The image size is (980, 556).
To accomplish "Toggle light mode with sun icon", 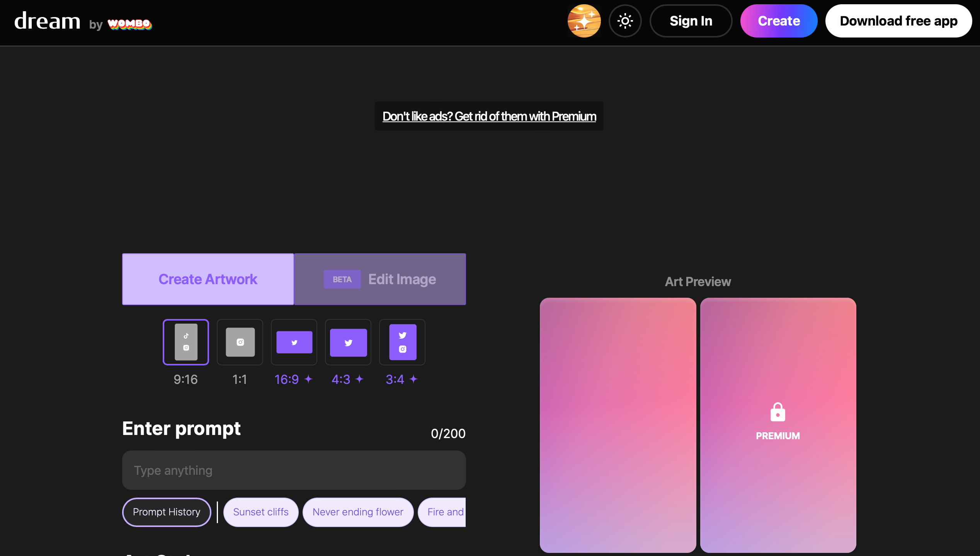I will (625, 21).
